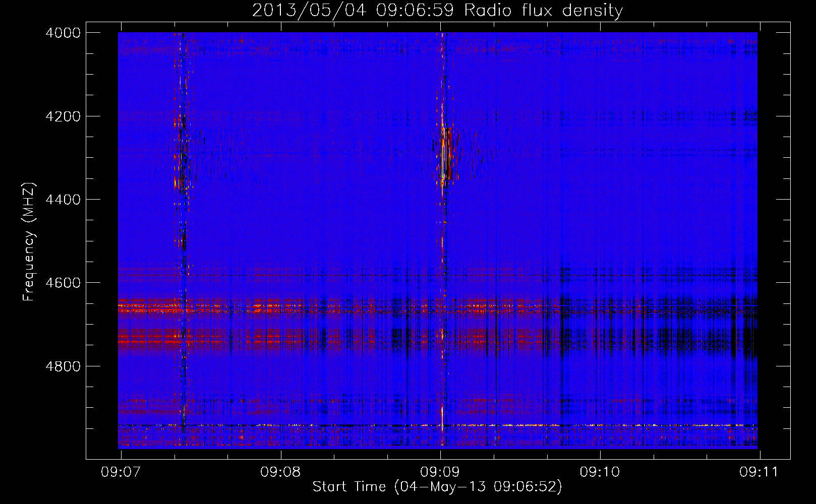Screen dimensions: 816x504
Task: Click the 09:09 time tick label
Action: point(440,472)
